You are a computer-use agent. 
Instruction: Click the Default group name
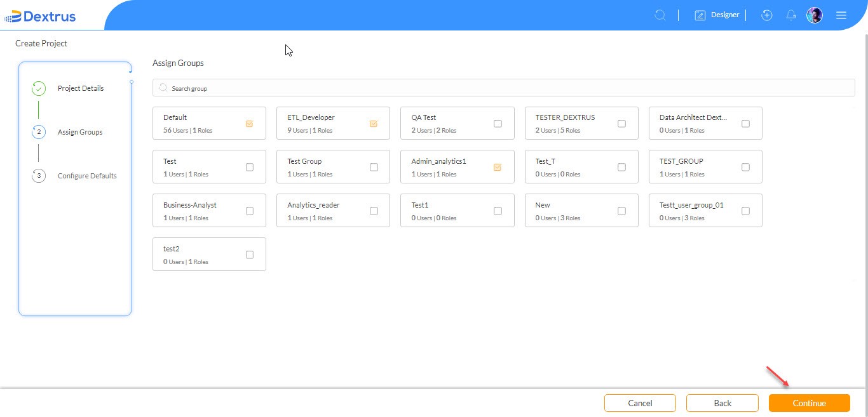point(175,117)
